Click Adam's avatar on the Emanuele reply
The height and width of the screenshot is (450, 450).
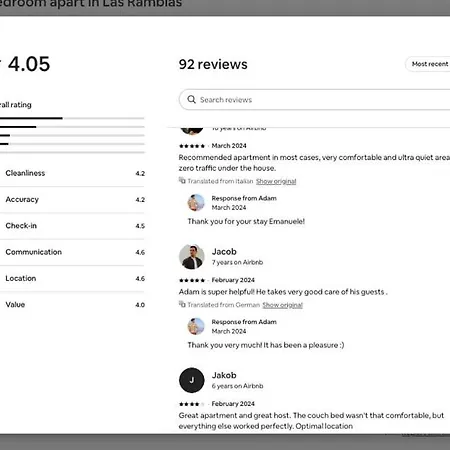196,202
